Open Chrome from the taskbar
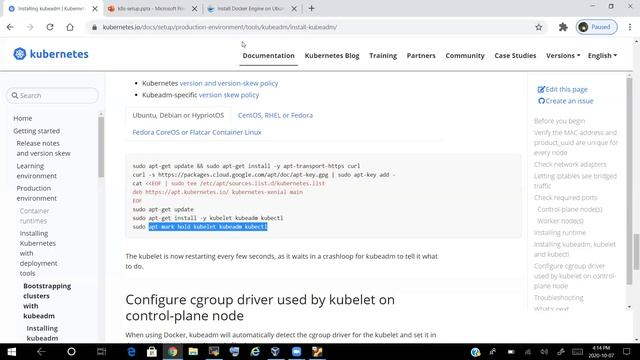 pos(173,351)
